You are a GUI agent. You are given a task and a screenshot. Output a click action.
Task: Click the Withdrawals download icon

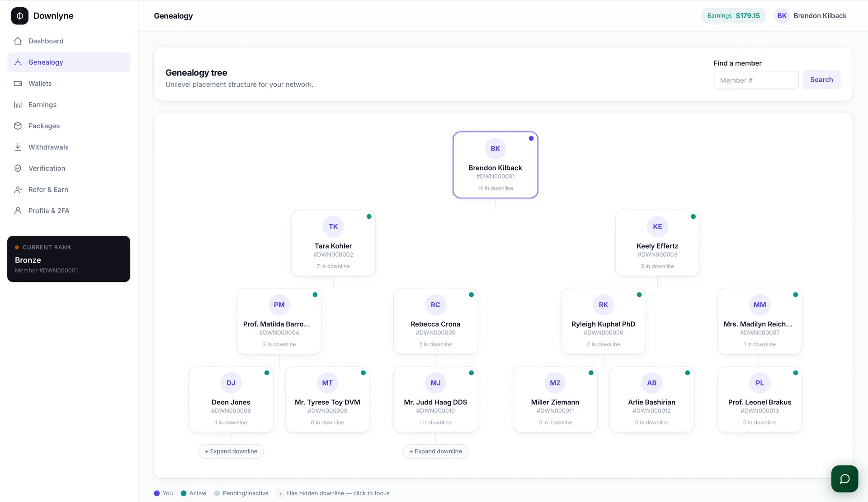click(18, 147)
